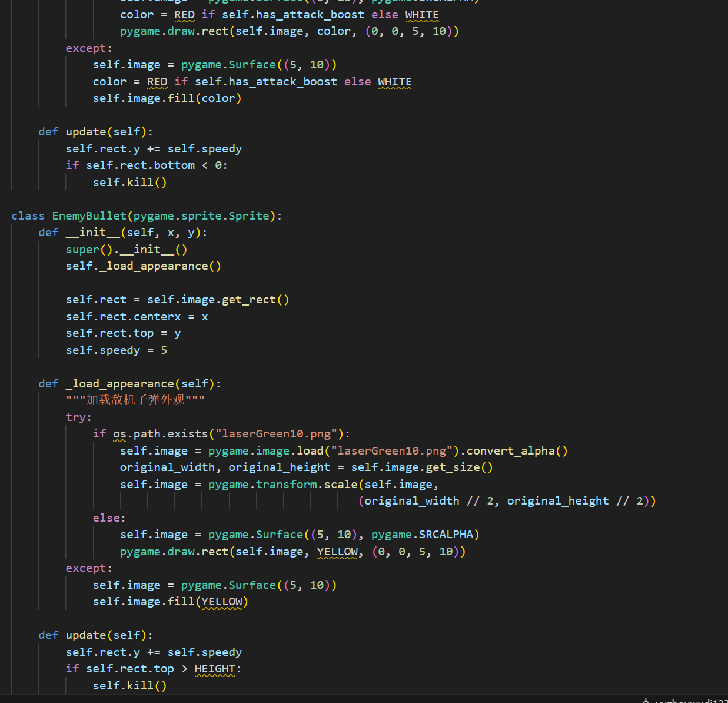Image resolution: width=728 pixels, height=703 pixels.
Task: Click the 'self._load_appearance()' call line
Action: (x=144, y=266)
